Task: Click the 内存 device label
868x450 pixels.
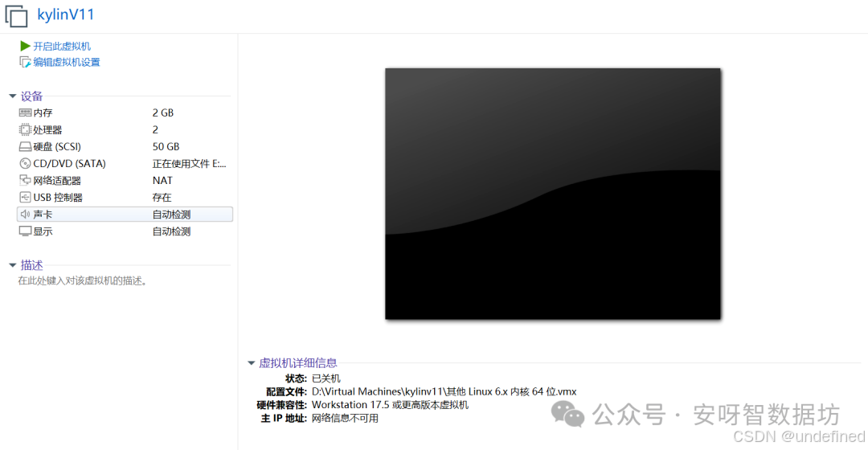Action: pos(43,113)
